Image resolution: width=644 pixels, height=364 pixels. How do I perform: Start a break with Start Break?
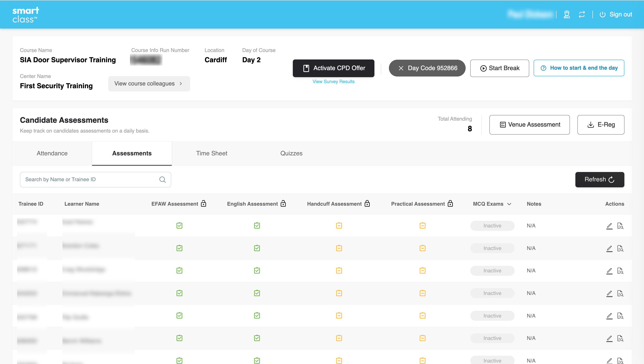pos(500,68)
